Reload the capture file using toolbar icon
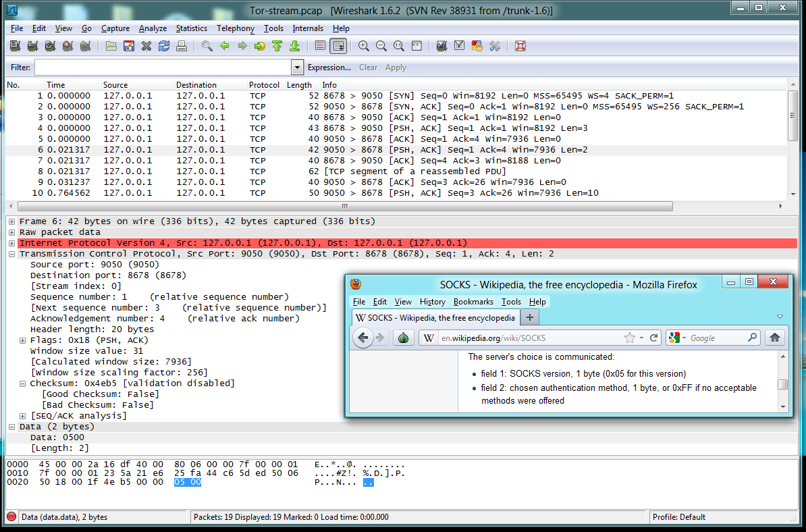 point(164,47)
